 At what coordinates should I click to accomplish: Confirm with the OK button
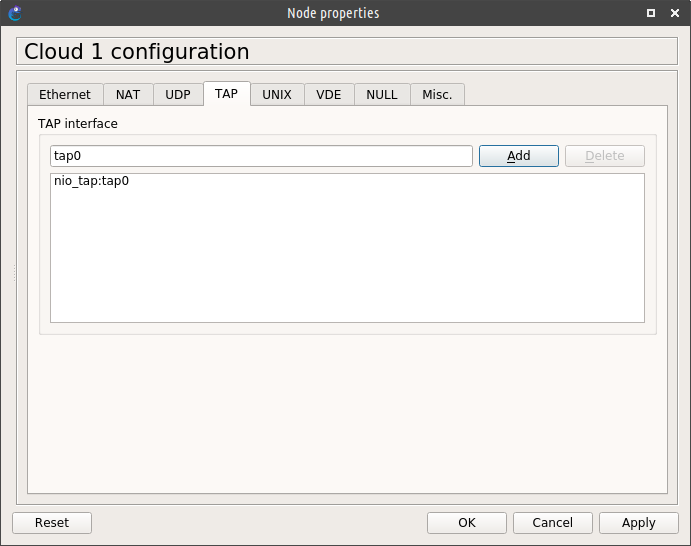click(467, 523)
